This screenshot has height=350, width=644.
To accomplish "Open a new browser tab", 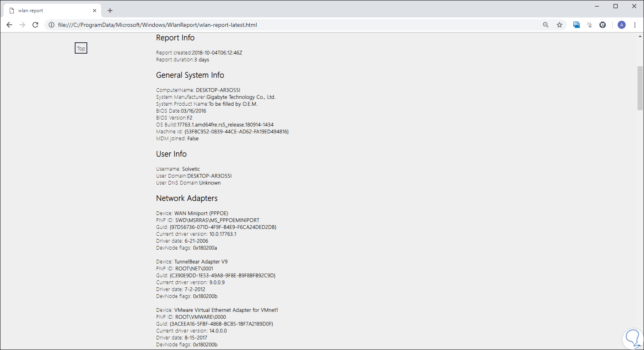I will point(110,11).
